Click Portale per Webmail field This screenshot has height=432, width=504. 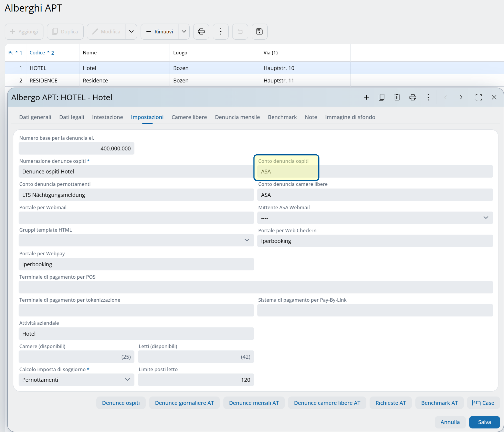tap(136, 218)
